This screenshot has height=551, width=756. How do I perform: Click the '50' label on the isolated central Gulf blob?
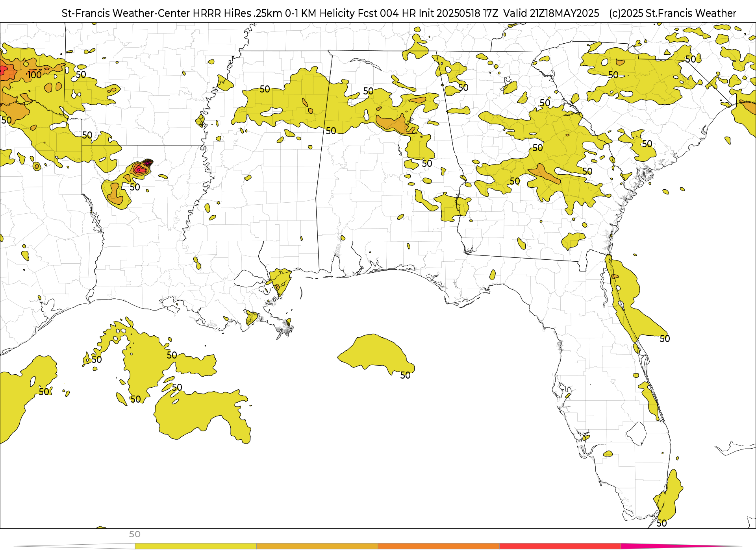[x=405, y=375]
